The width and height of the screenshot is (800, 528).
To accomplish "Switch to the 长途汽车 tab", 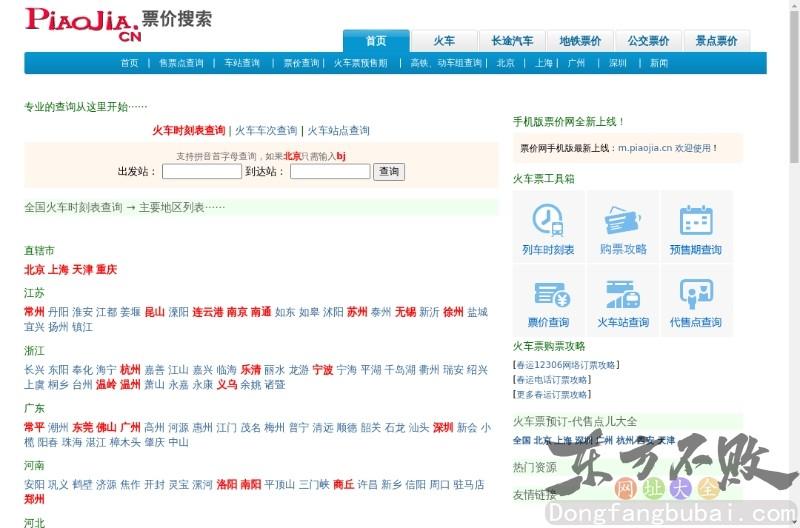I will point(512,41).
